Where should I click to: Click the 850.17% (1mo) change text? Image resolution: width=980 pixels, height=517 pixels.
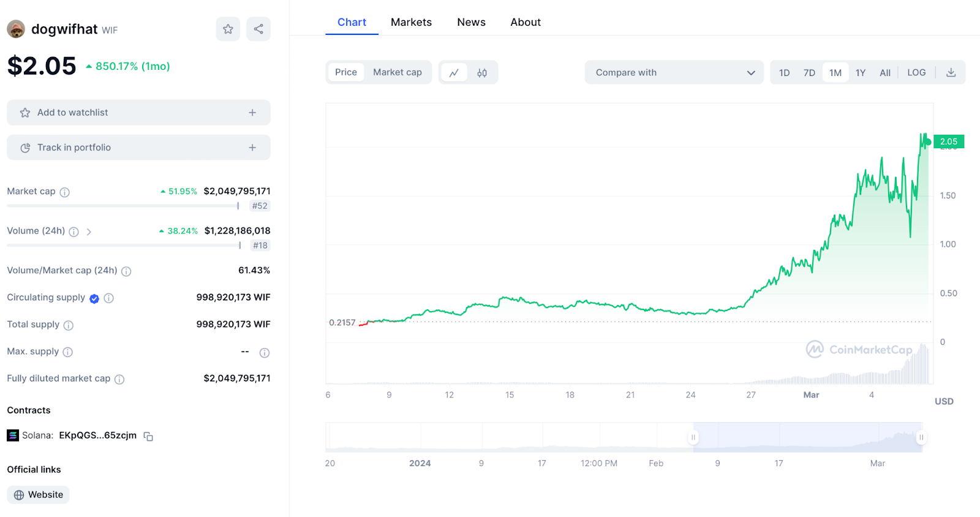click(x=133, y=66)
